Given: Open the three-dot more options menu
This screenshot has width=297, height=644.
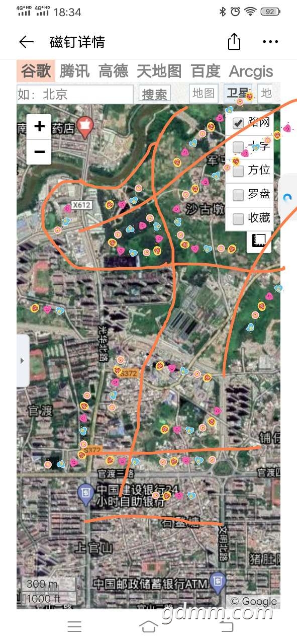Looking at the screenshot, I should (x=270, y=42).
